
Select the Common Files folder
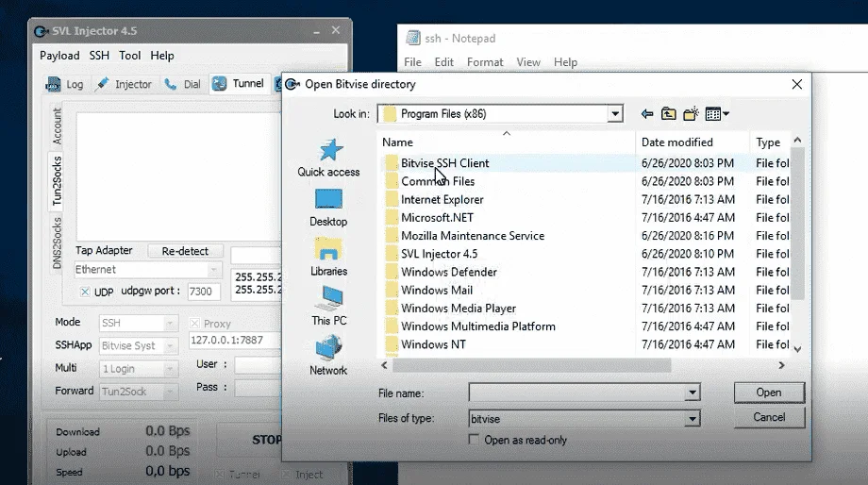point(438,181)
